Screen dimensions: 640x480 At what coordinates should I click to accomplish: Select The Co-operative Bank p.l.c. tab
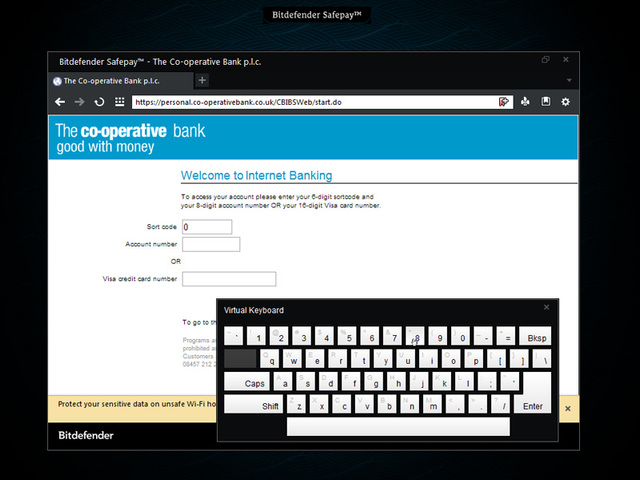[x=121, y=81]
